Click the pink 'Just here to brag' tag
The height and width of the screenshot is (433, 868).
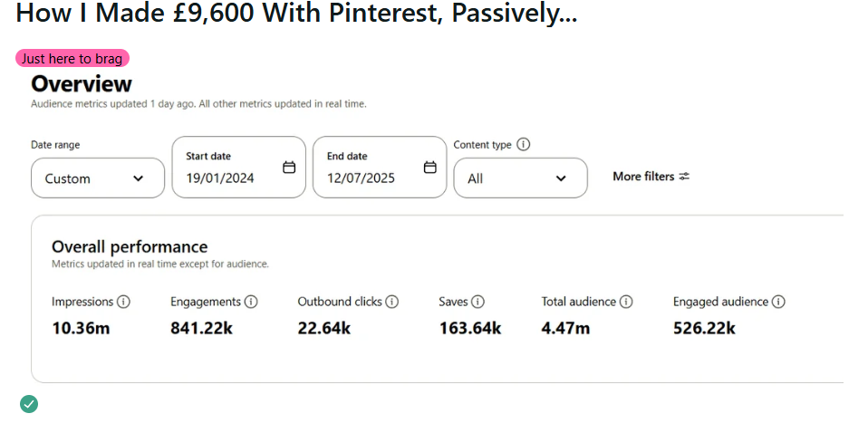pos(72,59)
